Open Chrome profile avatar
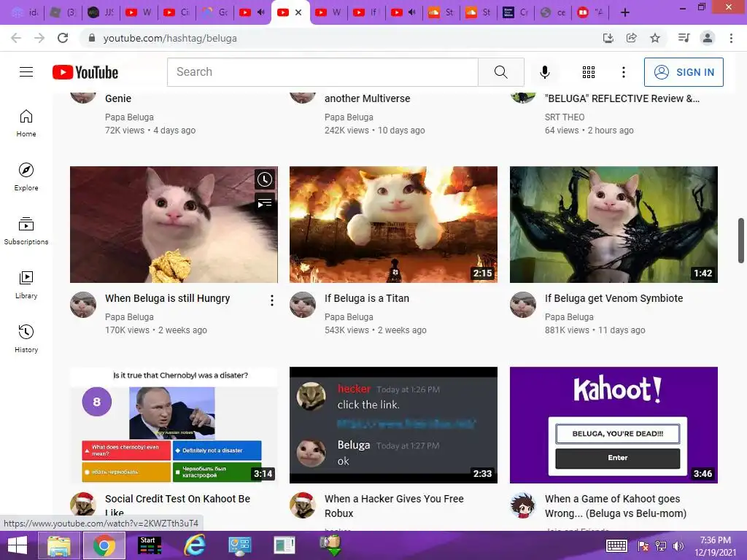The height and width of the screenshot is (560, 747). (708, 38)
